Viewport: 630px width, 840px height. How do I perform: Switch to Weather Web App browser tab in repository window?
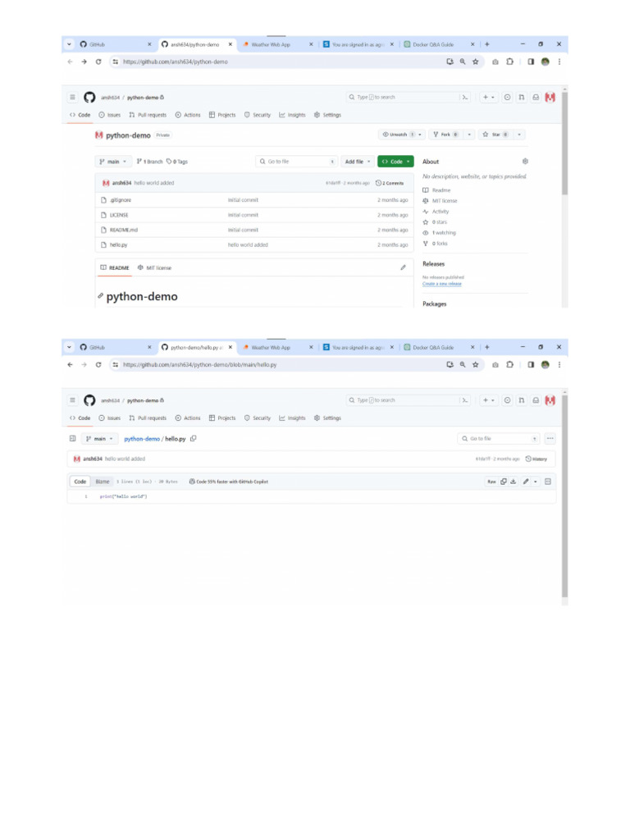[x=277, y=44]
